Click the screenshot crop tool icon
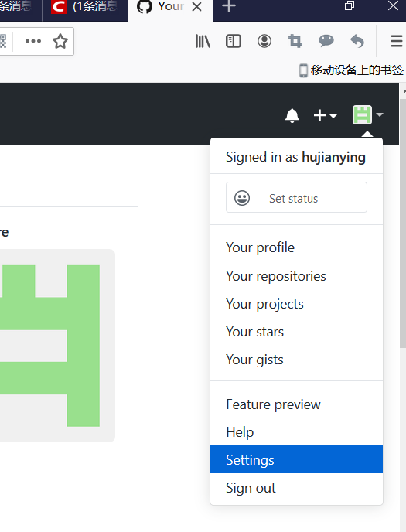Viewport: 406px width, 532px height. (295, 42)
